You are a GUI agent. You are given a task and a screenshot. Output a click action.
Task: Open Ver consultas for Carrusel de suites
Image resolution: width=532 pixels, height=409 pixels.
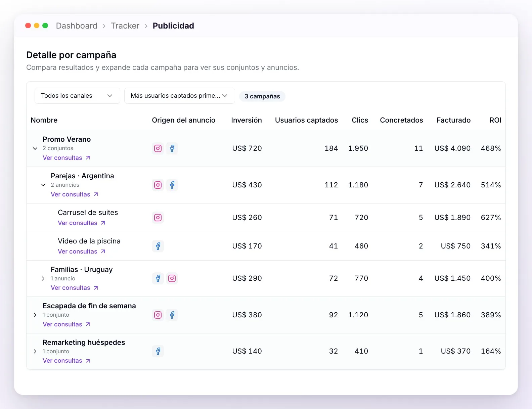(x=82, y=223)
